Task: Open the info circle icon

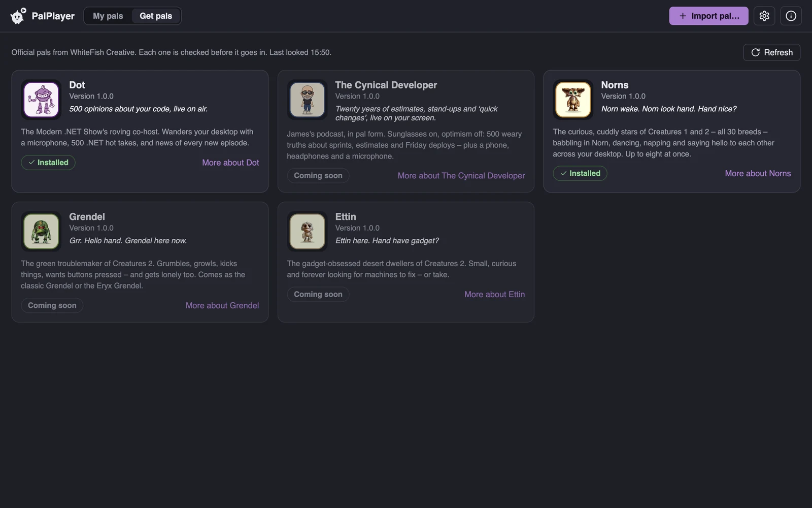Action: click(x=791, y=16)
